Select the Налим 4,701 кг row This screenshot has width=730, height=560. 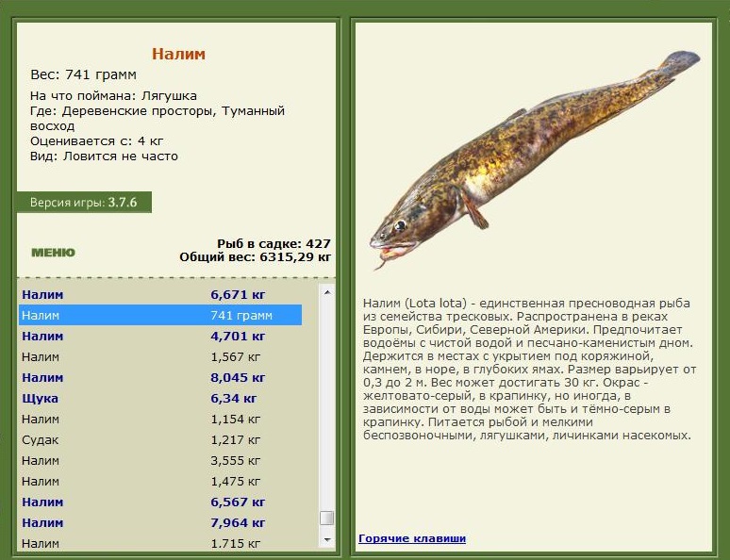coord(160,336)
